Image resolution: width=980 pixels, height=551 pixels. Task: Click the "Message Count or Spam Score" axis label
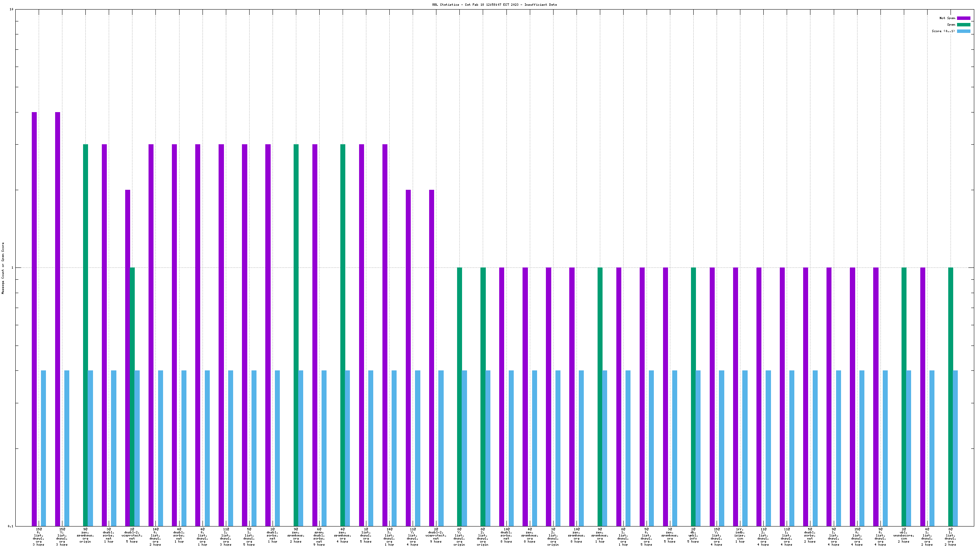point(3,268)
